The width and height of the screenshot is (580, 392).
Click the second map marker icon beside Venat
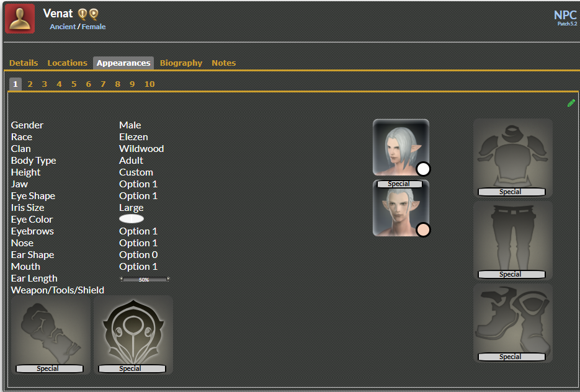point(94,14)
